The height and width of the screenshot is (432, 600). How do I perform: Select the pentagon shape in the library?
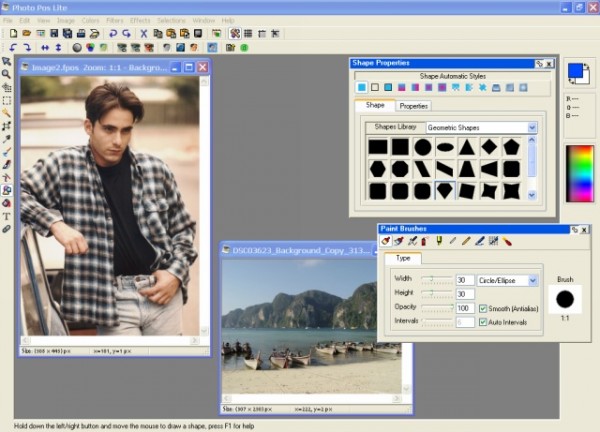point(511,147)
